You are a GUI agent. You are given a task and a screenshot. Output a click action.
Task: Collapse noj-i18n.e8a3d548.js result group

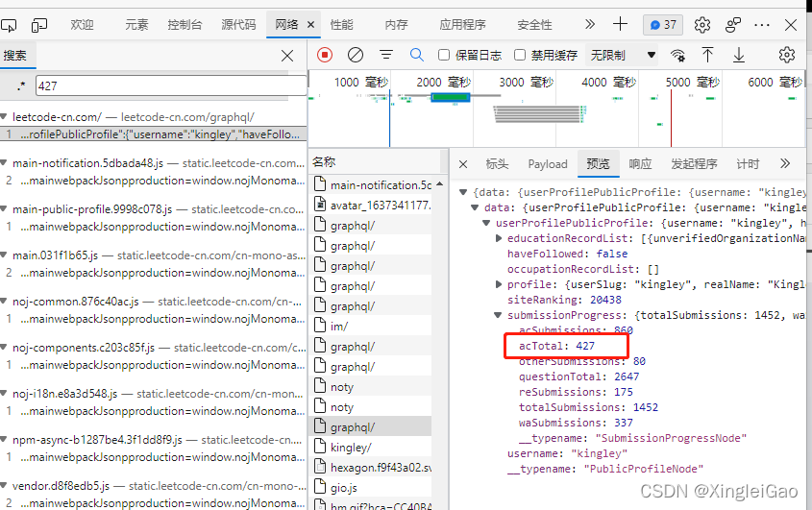point(4,394)
